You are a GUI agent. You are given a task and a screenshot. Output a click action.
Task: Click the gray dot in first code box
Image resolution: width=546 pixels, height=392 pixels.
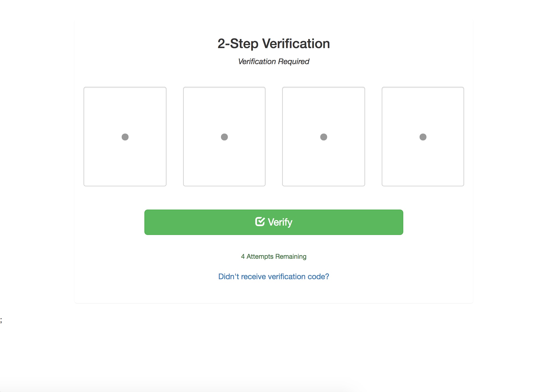pos(125,137)
